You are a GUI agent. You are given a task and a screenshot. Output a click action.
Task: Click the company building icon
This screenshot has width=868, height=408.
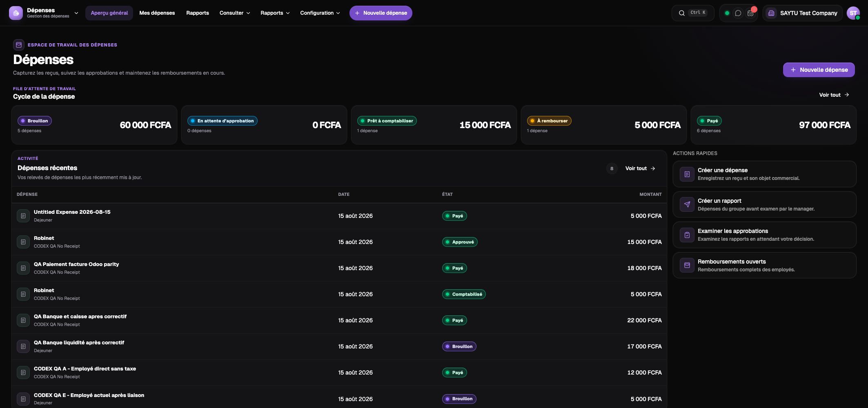pyautogui.click(x=771, y=13)
